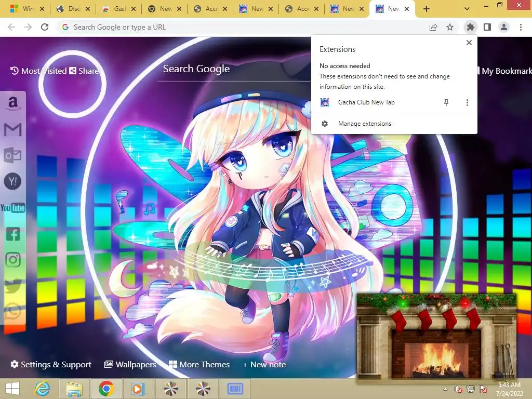This screenshot has width=532, height=399.
Task: Click the Chrome icon in the taskbar
Action: pos(106,389)
